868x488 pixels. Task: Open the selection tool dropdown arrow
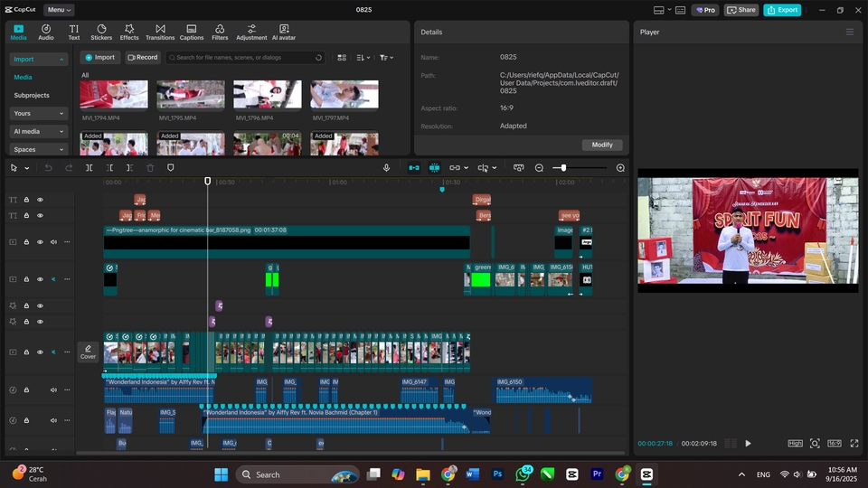pyautogui.click(x=27, y=168)
